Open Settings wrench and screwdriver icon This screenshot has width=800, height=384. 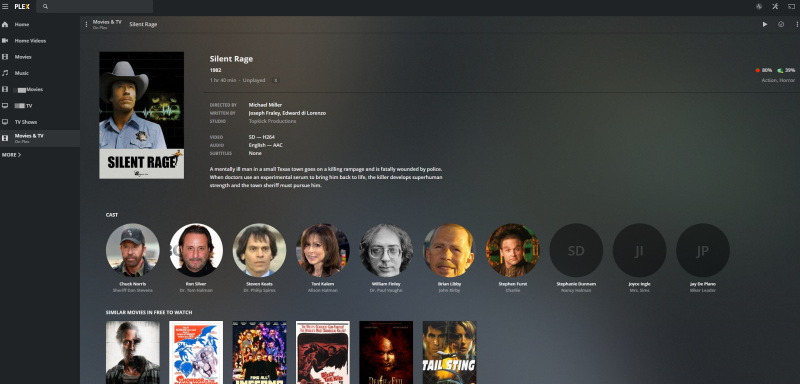775,7
